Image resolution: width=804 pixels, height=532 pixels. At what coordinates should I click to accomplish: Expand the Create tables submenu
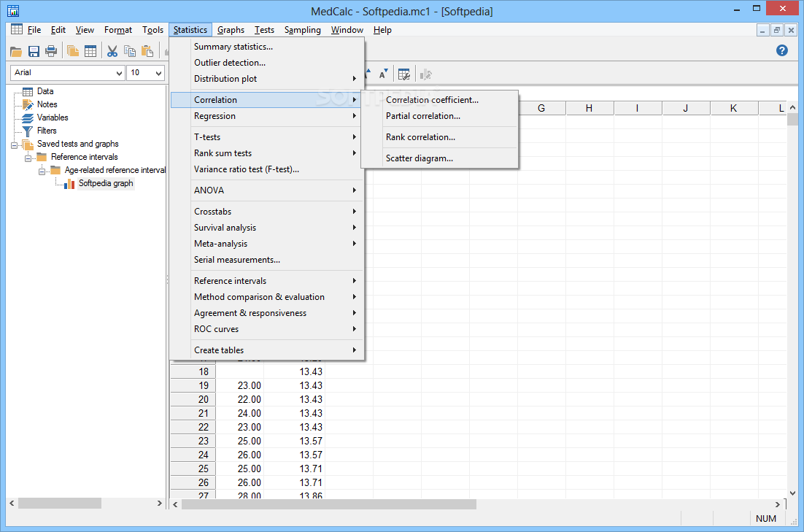coord(267,350)
